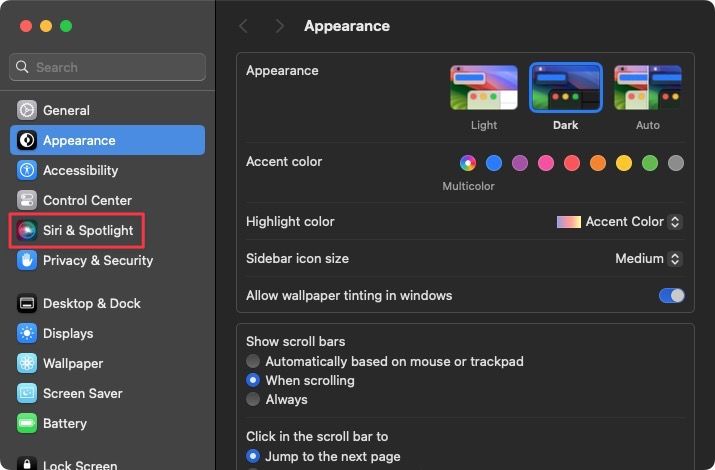Go back with the left chevron button
The image size is (715, 470).
click(243, 26)
